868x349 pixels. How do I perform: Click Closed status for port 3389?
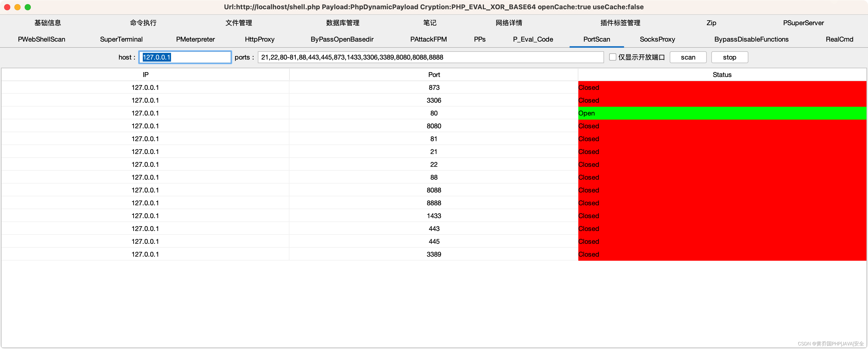coord(722,254)
